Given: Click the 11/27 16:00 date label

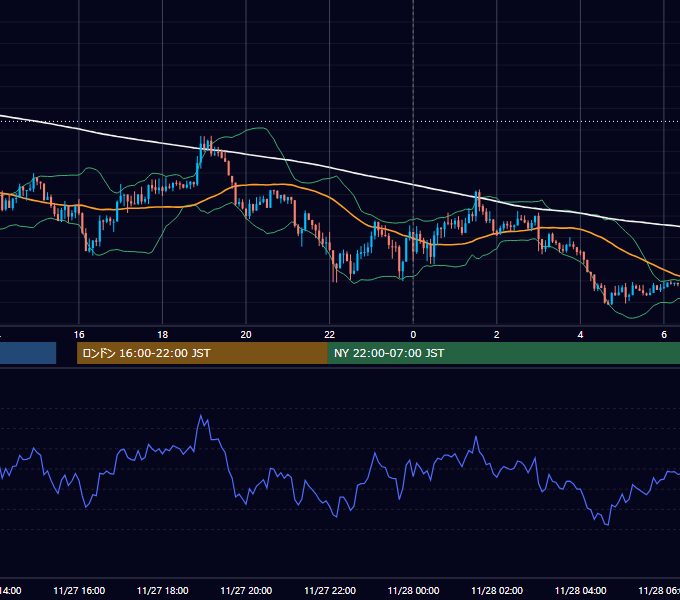Looking at the screenshot, I should (x=79, y=590).
